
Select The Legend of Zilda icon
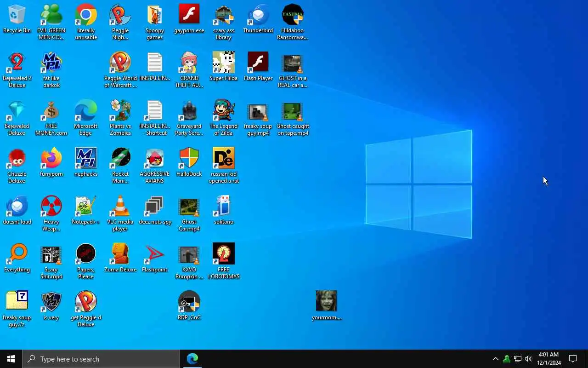pyautogui.click(x=224, y=111)
